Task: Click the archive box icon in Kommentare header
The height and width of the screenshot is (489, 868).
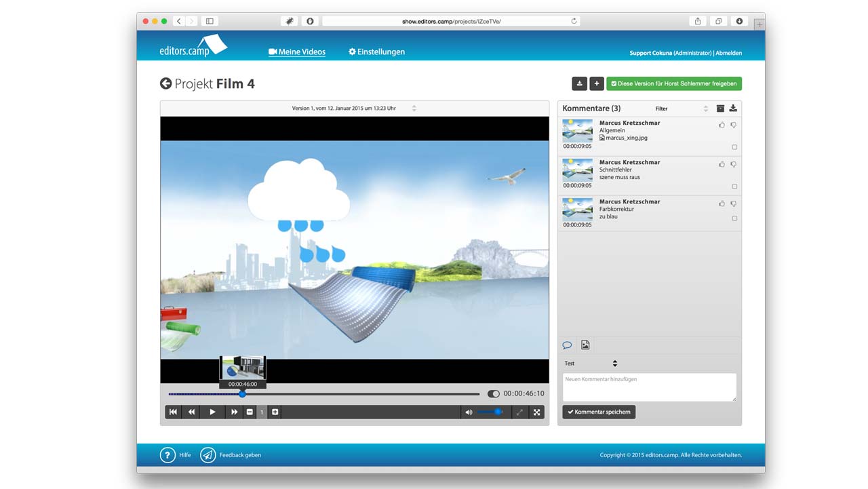Action: pos(721,109)
